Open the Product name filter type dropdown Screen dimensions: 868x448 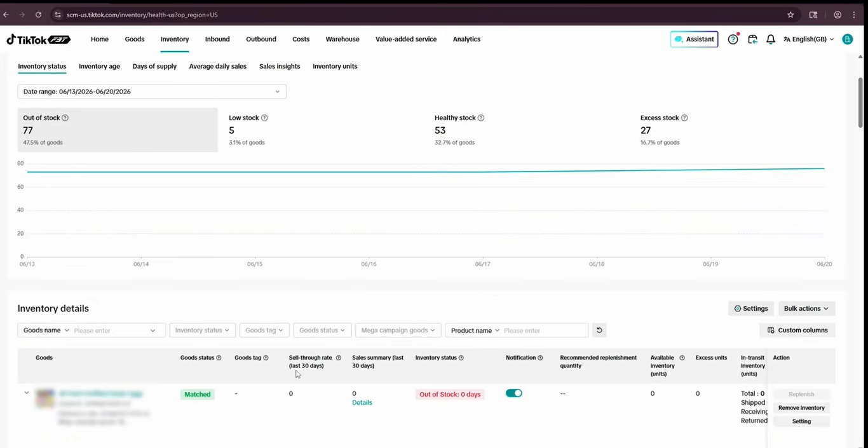475,330
